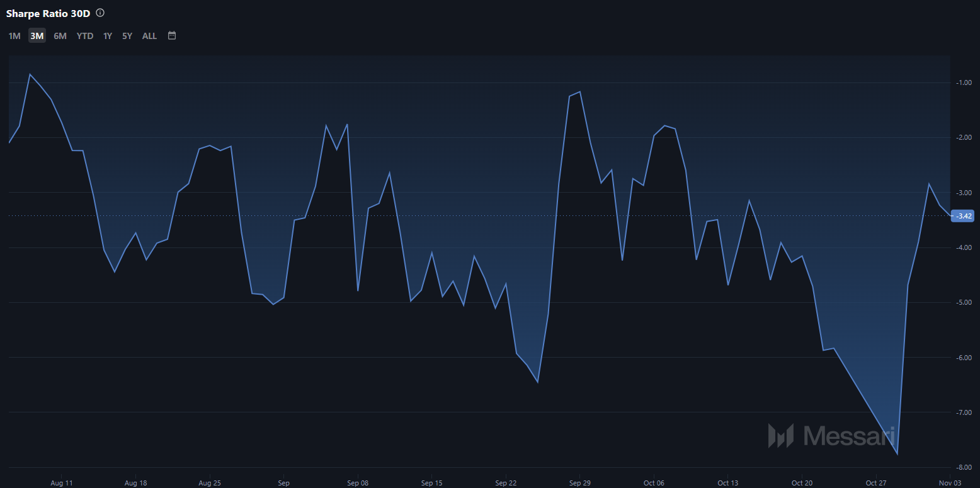Click the Aug 25 x-axis label
This screenshot has width=980, height=488.
209,483
